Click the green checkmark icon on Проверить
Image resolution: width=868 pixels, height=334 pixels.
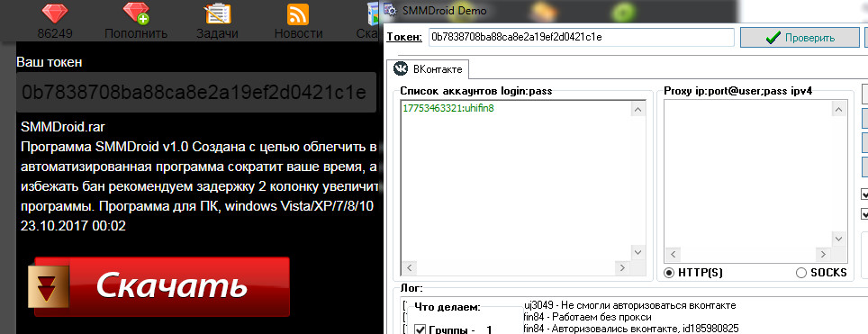(773, 38)
